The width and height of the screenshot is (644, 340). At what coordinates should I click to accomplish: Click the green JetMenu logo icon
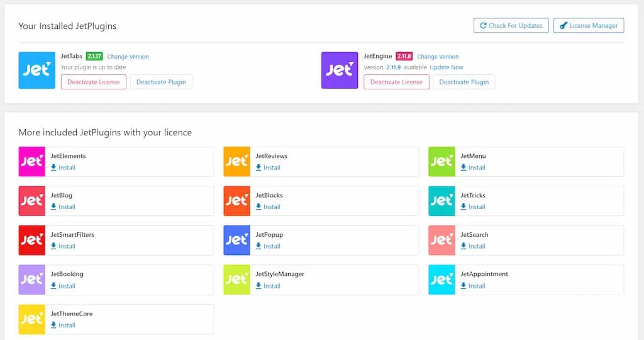[441, 162]
